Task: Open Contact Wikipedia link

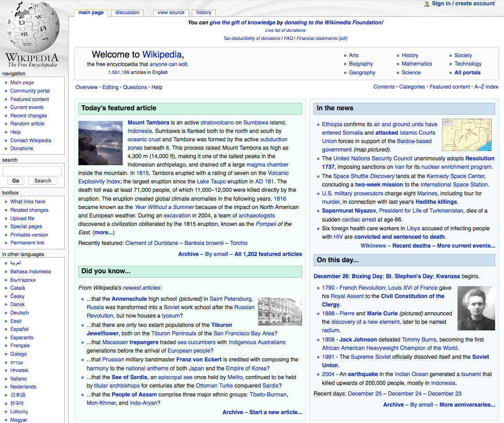Action: (31, 140)
